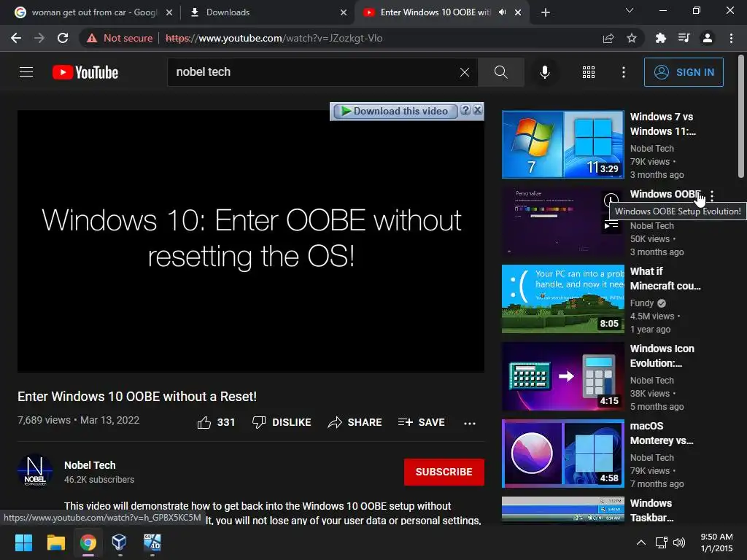Open macOS Monterey vs video thumbnail
Viewport: 747px width, 560px height.
[x=562, y=454]
